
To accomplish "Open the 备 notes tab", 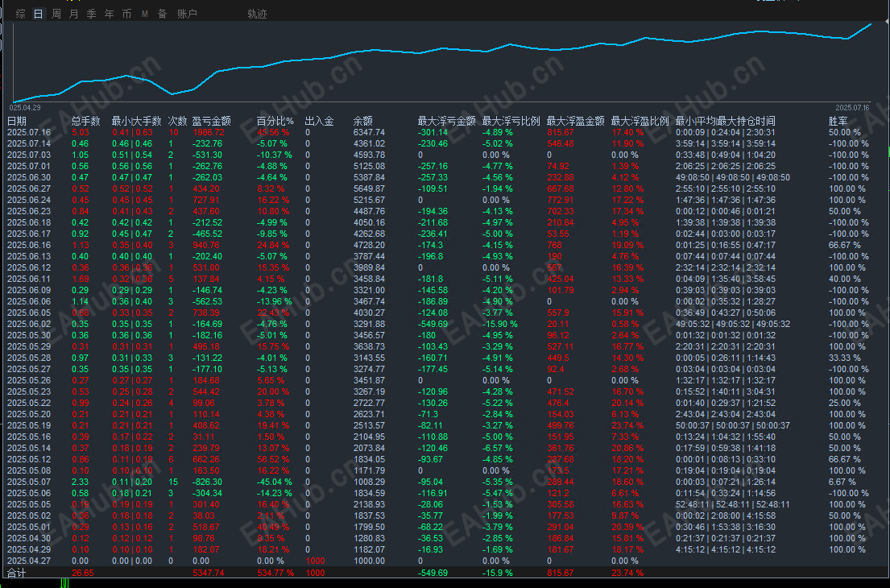I will point(163,14).
